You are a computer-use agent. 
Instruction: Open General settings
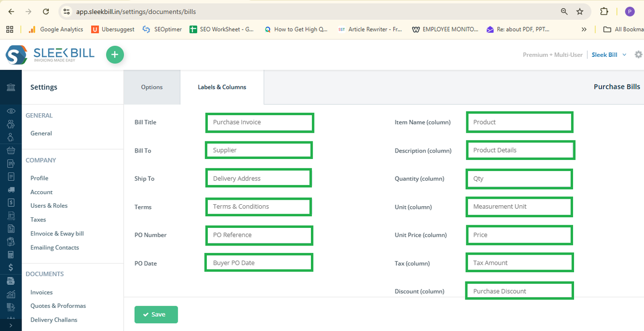click(x=41, y=133)
